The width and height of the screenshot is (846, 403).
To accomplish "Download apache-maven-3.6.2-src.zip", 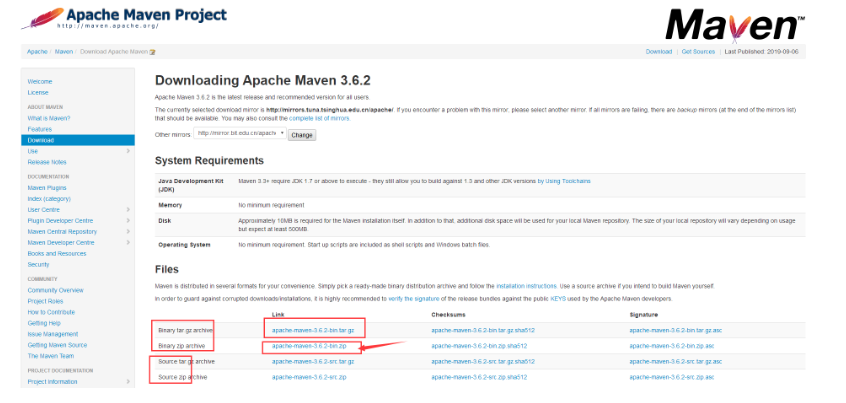I will point(309,377).
